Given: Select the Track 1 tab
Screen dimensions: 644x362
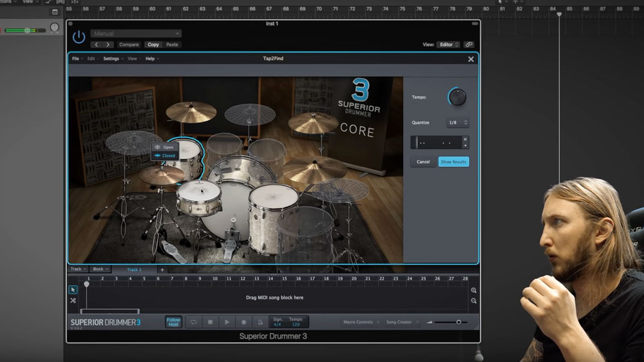Looking at the screenshot, I should point(135,269).
